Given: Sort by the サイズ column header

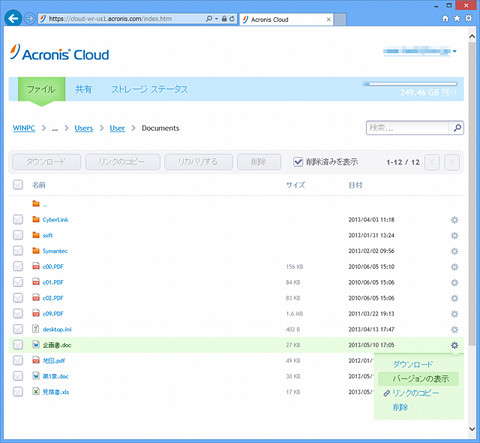Looking at the screenshot, I should [x=295, y=185].
